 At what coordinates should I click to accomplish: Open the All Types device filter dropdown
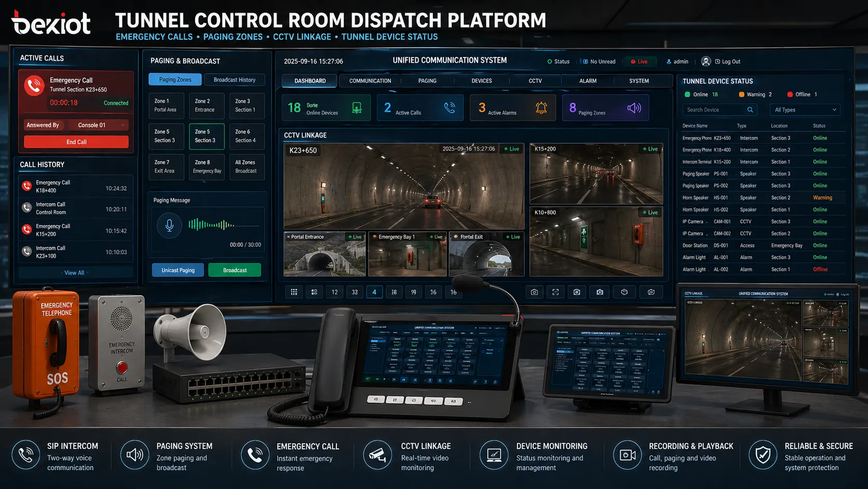coord(804,110)
